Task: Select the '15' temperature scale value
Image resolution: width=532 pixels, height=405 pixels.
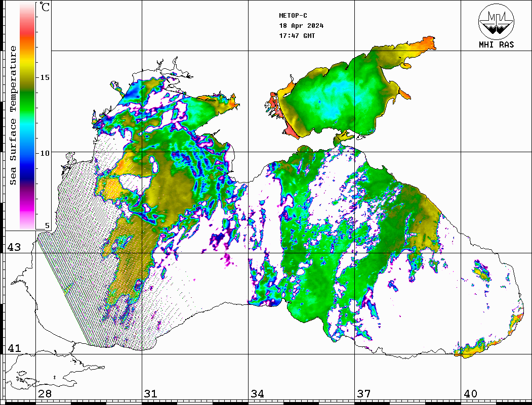Action: (x=45, y=77)
